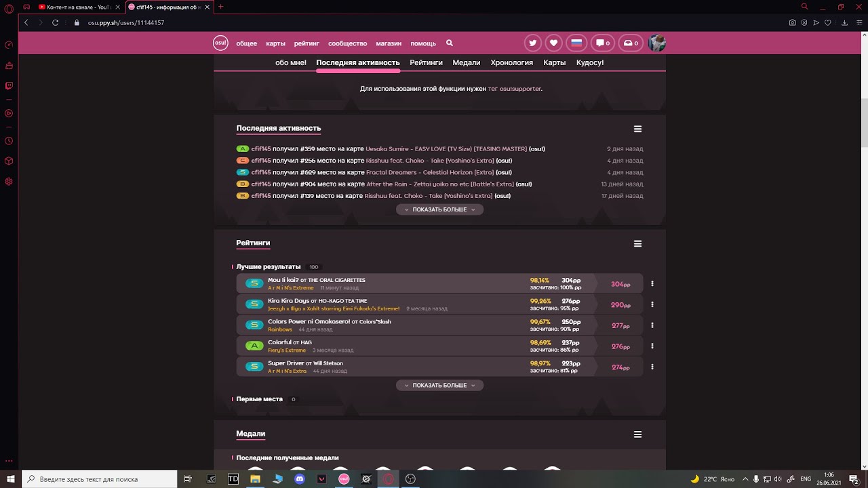Open notifications inbox icon showing 0
Screen dimensions: 868x488
click(631, 43)
